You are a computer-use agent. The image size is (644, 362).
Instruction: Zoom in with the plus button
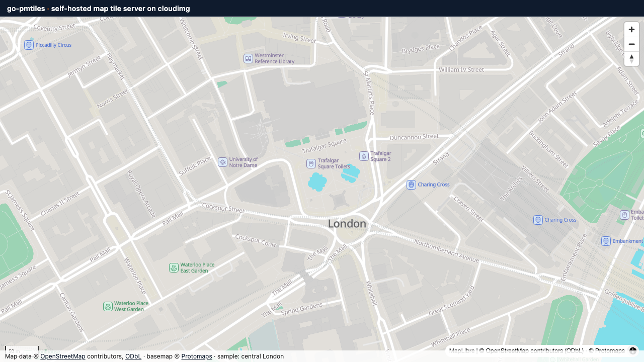[x=631, y=30]
